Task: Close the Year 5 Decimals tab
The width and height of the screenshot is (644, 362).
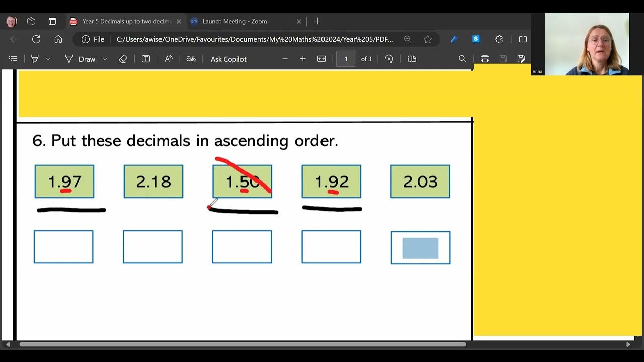Action: (179, 21)
